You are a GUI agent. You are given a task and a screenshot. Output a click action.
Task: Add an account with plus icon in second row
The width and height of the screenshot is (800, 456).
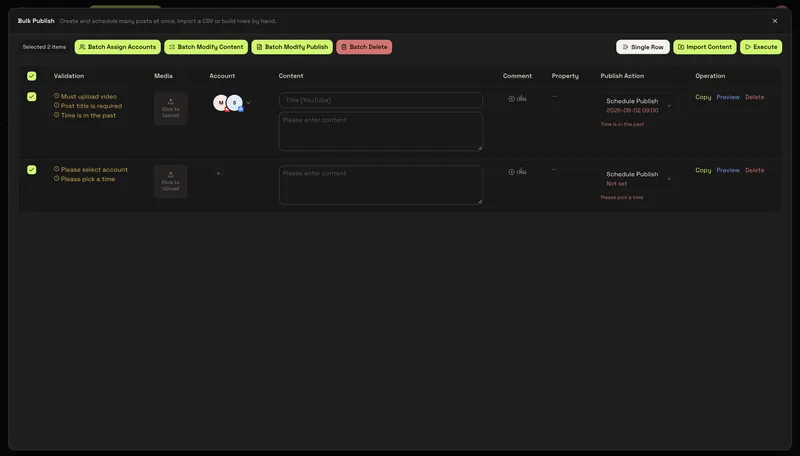point(218,173)
